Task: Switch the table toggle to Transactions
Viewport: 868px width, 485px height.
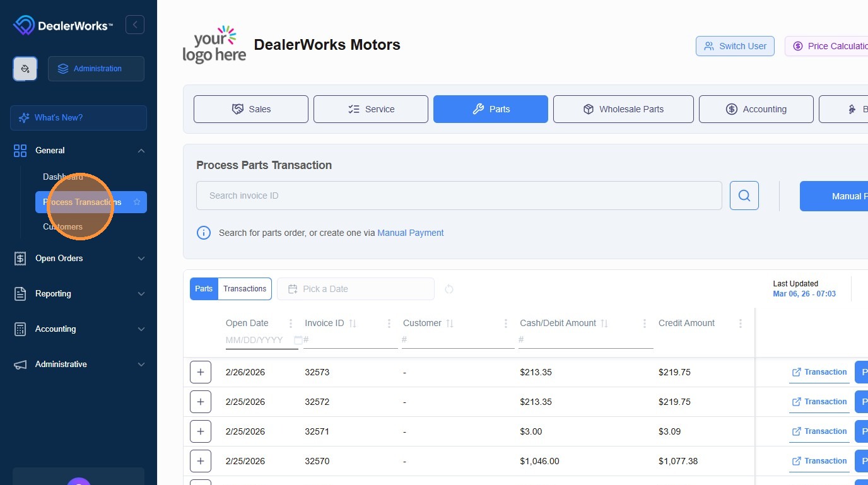Action: pyautogui.click(x=245, y=289)
